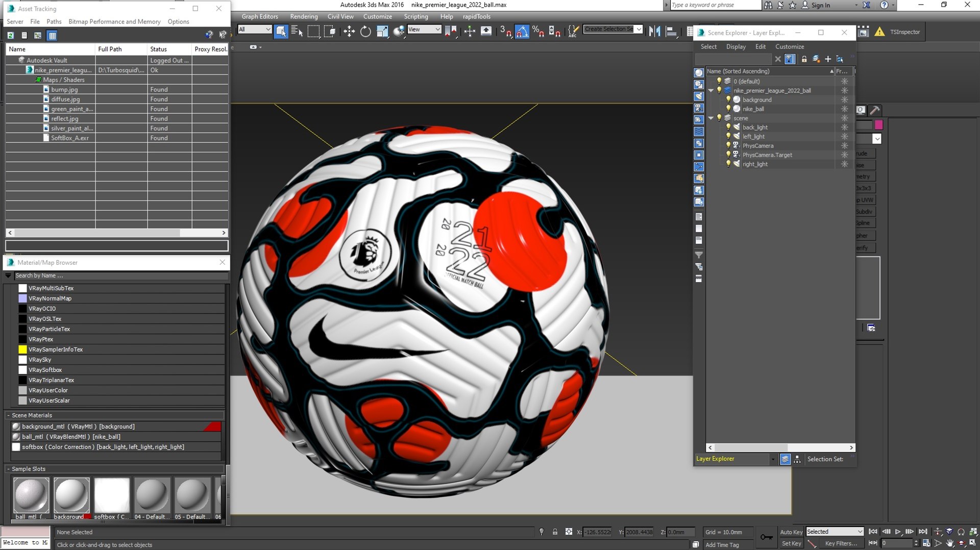
Task: Open the selection filter All dropdown
Action: (x=255, y=30)
